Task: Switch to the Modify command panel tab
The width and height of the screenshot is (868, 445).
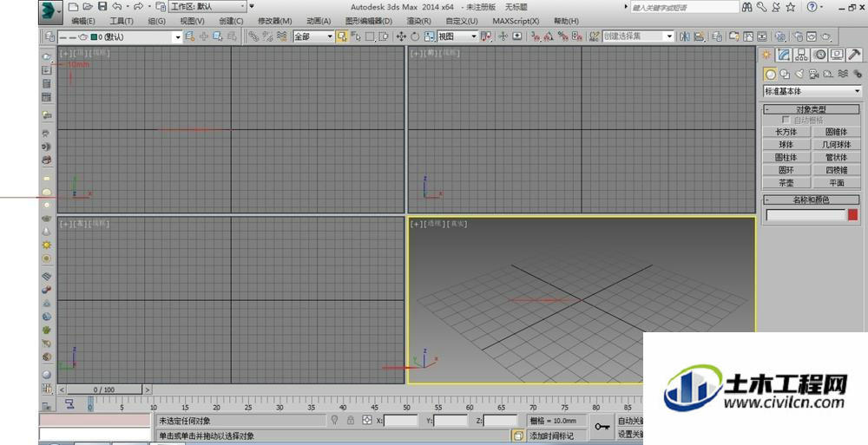Action: tap(784, 55)
